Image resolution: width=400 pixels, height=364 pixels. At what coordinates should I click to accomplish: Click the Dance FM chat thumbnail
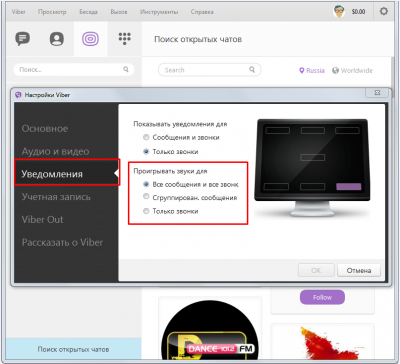[x=210, y=331]
